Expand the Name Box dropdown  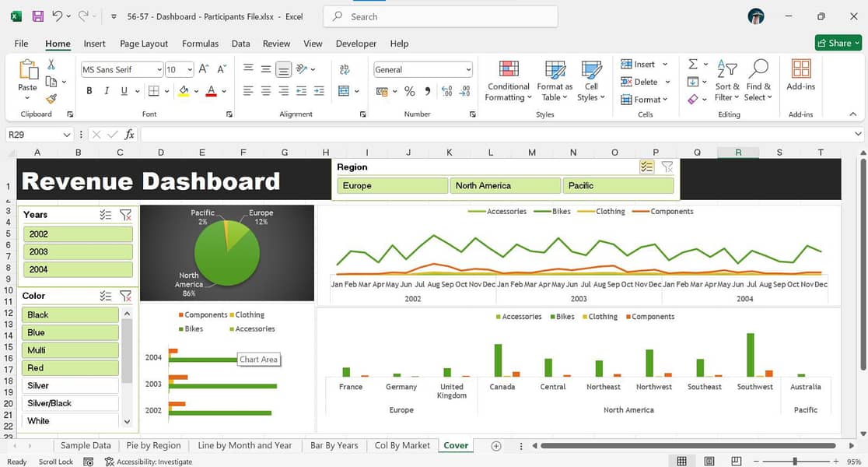66,135
